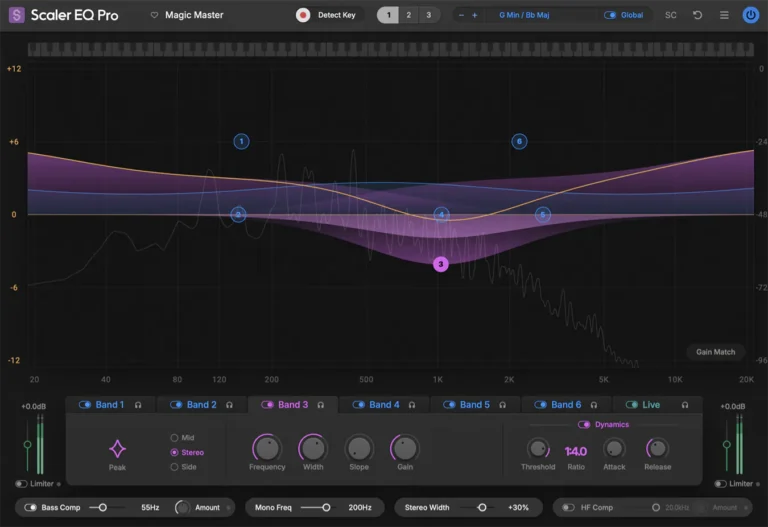Click the Scaler EQ Pro logo icon

pyautogui.click(x=17, y=15)
